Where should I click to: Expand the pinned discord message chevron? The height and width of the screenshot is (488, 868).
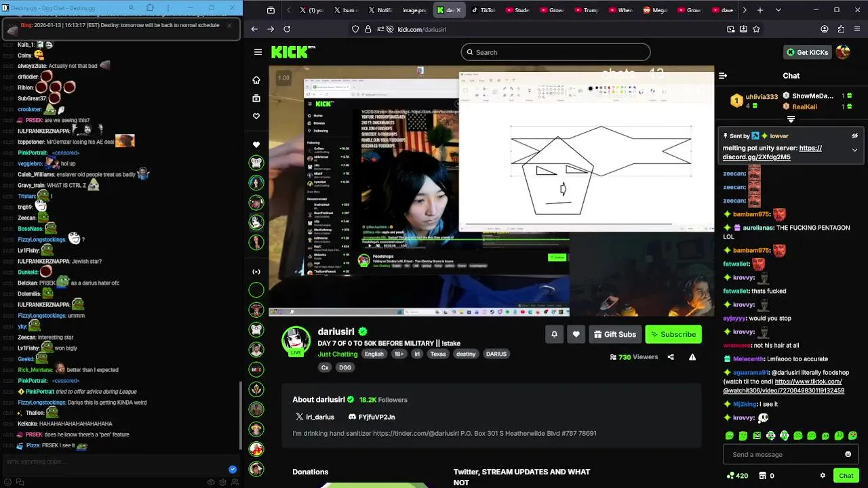854,150
